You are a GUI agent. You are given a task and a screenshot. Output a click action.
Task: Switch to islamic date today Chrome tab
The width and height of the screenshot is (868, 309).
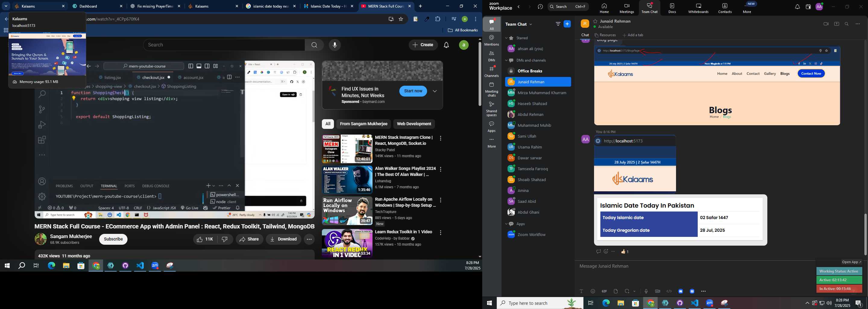(x=272, y=6)
